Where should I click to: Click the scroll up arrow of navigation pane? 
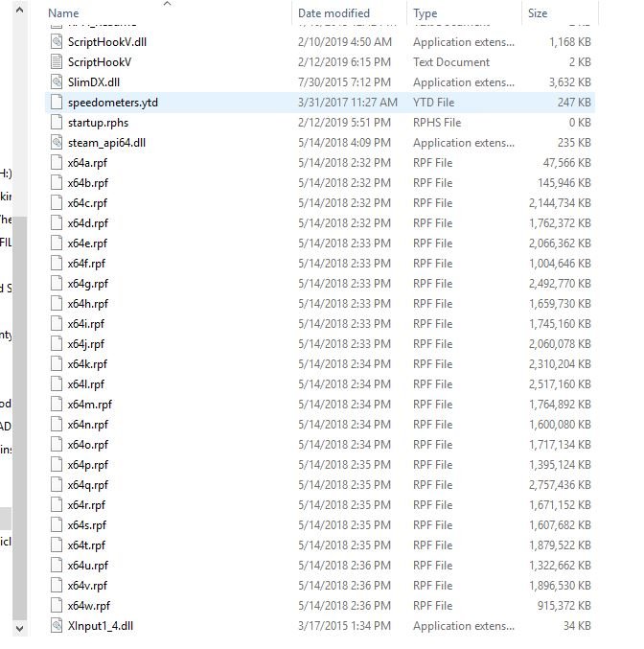click(x=19, y=10)
